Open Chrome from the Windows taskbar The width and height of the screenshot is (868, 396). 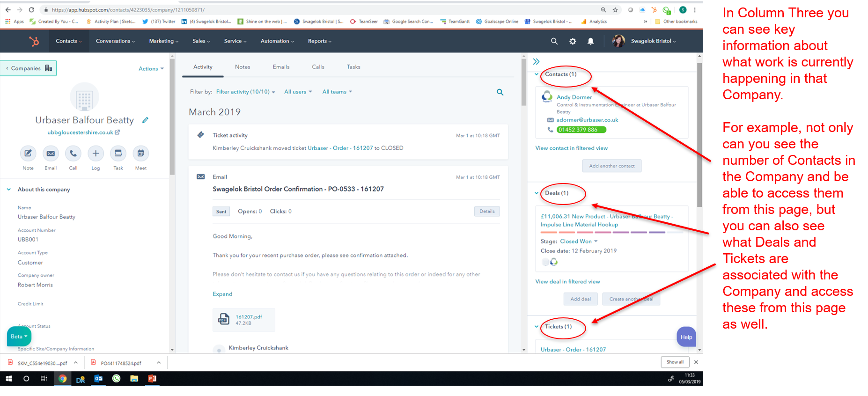click(62, 379)
